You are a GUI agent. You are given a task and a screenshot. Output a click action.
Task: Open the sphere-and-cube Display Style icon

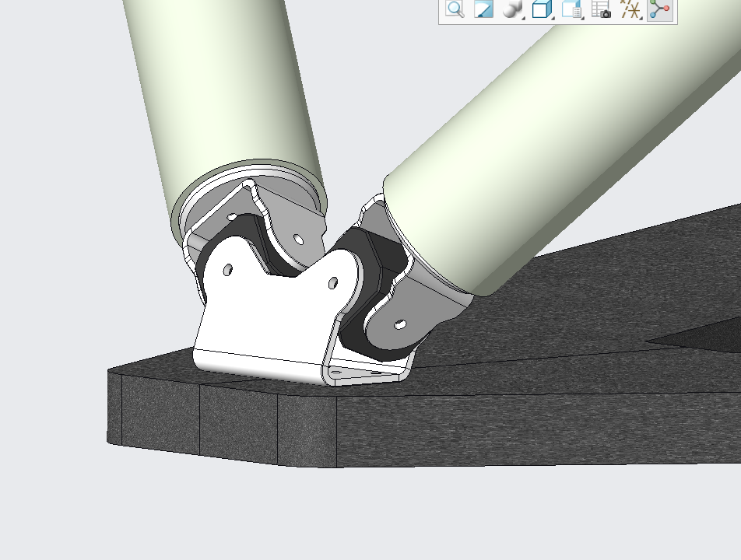pyautogui.click(x=512, y=9)
